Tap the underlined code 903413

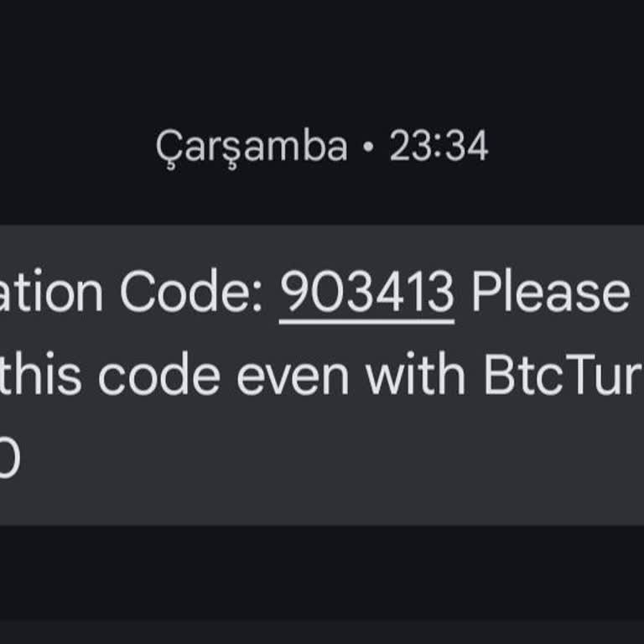[x=366, y=293]
